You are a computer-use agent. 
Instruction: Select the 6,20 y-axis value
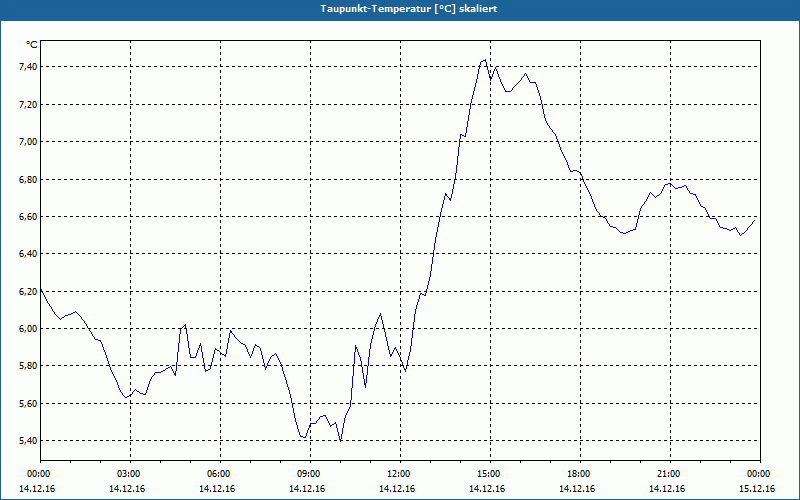(28, 291)
